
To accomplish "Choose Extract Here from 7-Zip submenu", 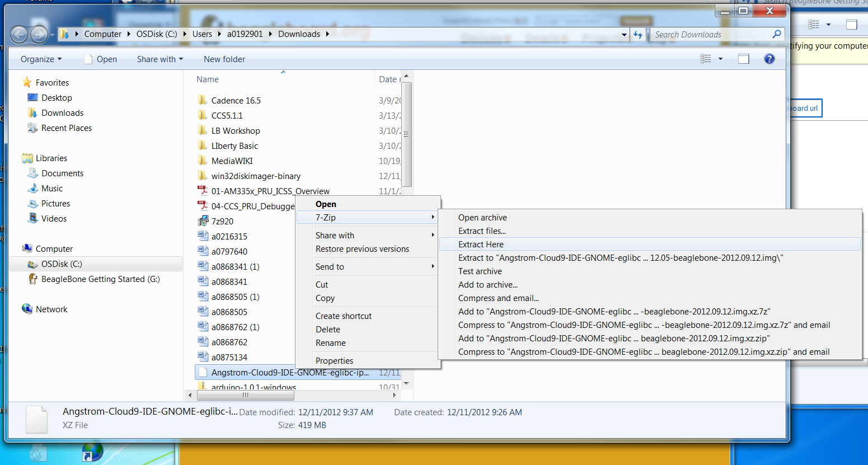I will tap(481, 245).
